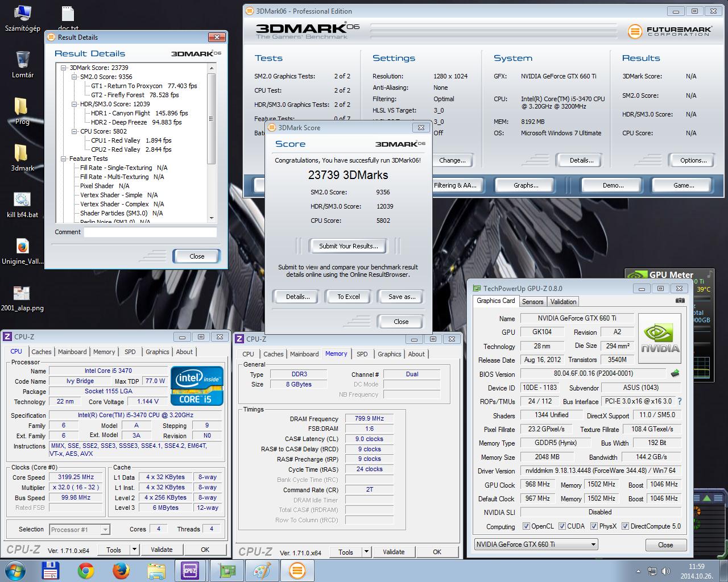Click Game... button in 3DMark06
The height and width of the screenshot is (582, 728).
[x=683, y=185]
